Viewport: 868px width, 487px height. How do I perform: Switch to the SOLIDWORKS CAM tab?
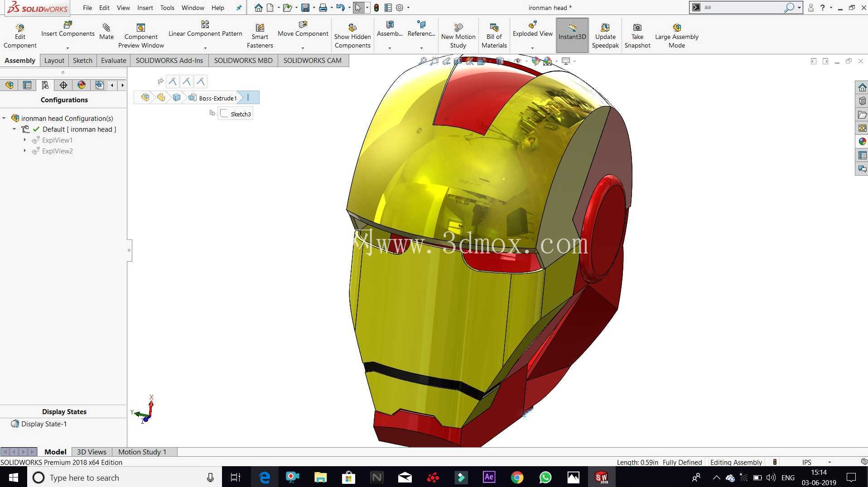[x=313, y=60]
